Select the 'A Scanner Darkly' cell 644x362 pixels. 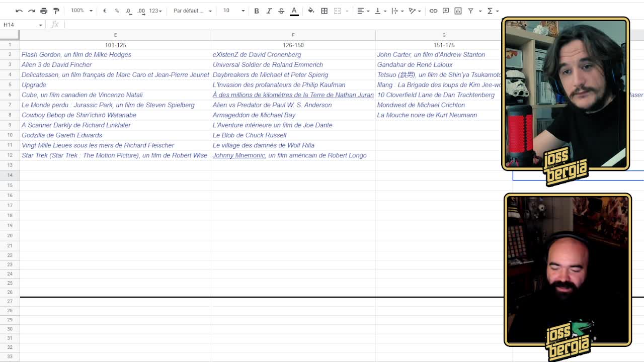(115, 125)
